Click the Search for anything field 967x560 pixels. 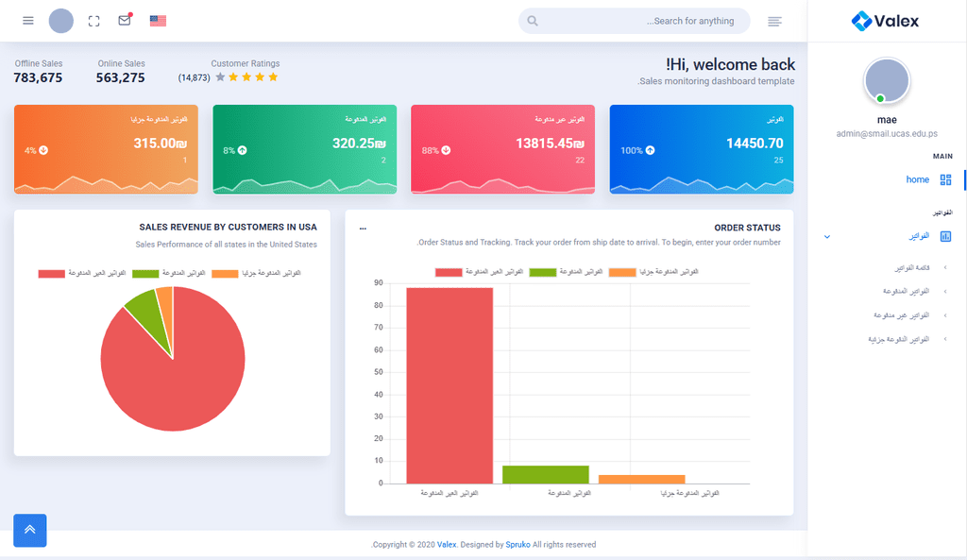pyautogui.click(x=642, y=21)
